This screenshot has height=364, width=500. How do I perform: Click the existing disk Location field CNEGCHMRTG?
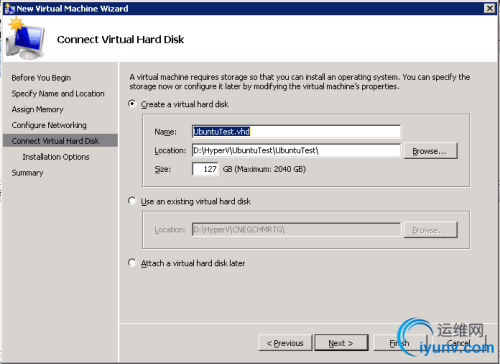click(296, 230)
